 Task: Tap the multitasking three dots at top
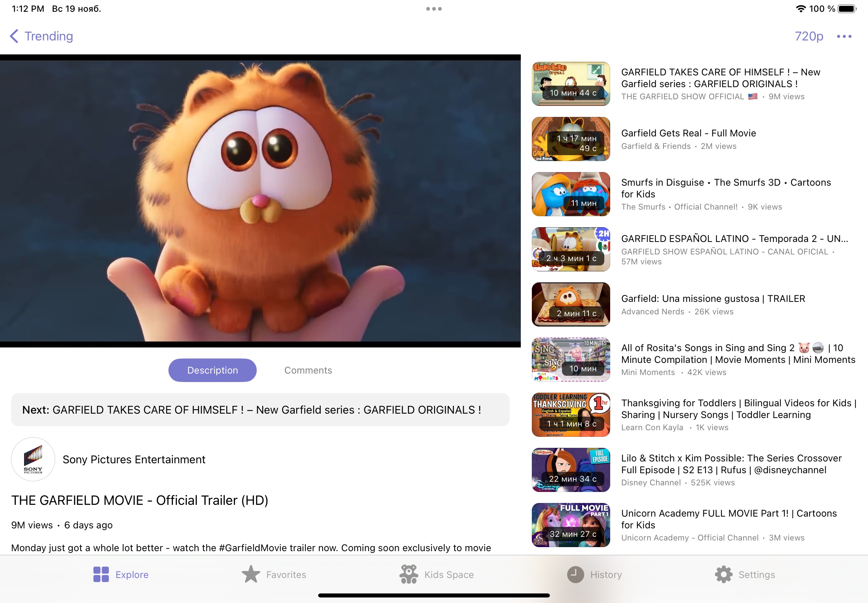tap(434, 9)
